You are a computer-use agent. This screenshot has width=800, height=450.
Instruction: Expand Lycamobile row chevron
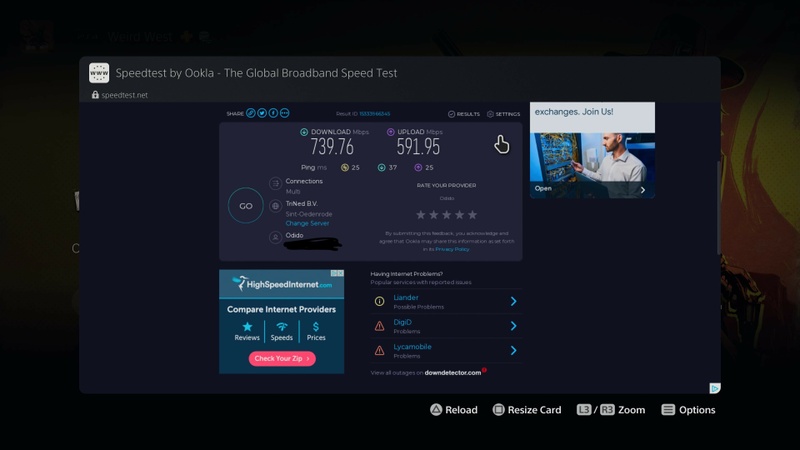(x=513, y=351)
